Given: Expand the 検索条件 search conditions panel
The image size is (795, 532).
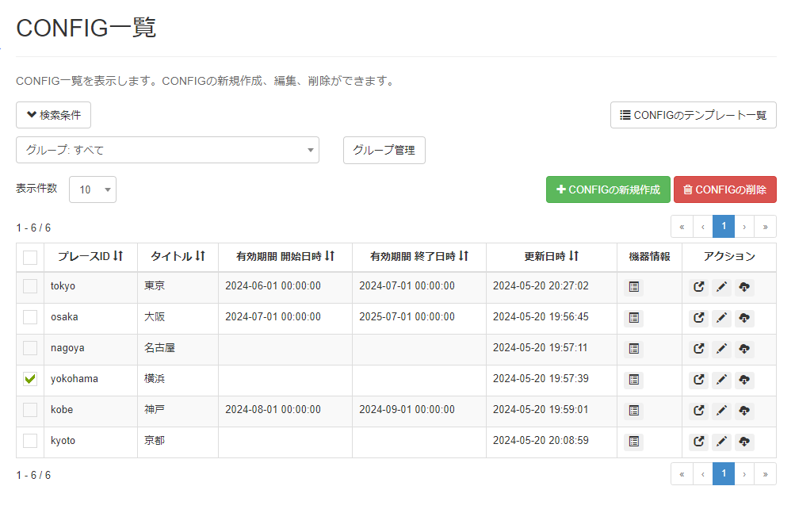Looking at the screenshot, I should pyautogui.click(x=54, y=115).
